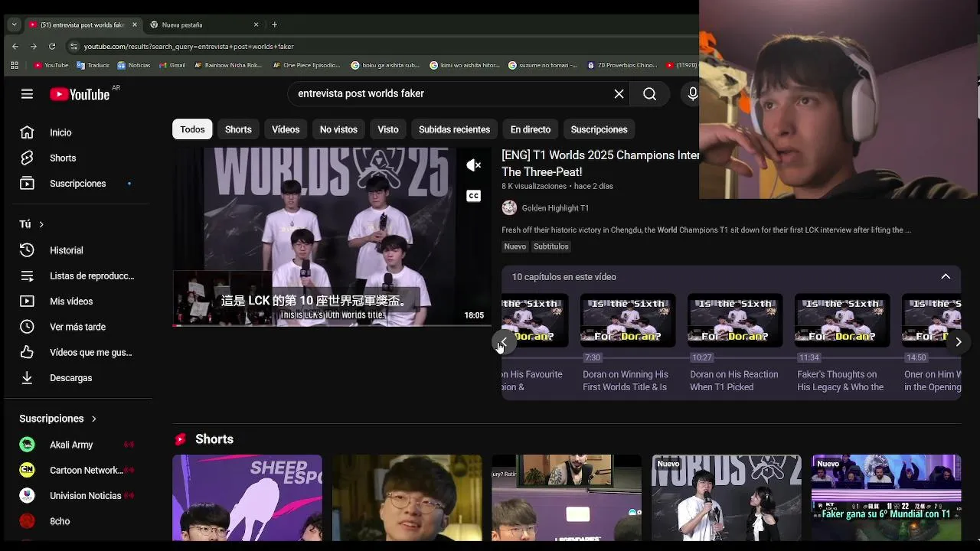Open the YouTube hamburger guide menu

(x=27, y=94)
